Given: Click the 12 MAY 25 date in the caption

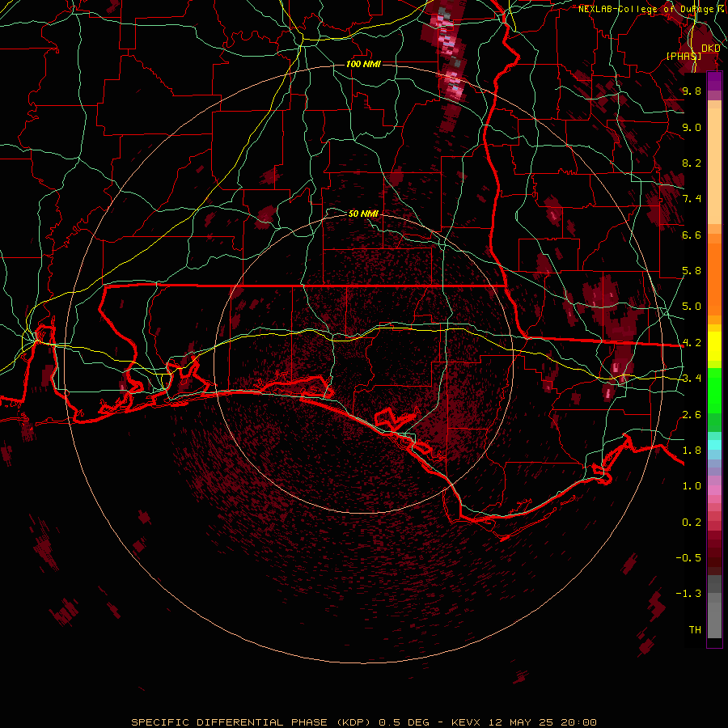Looking at the screenshot, I should point(523,722).
